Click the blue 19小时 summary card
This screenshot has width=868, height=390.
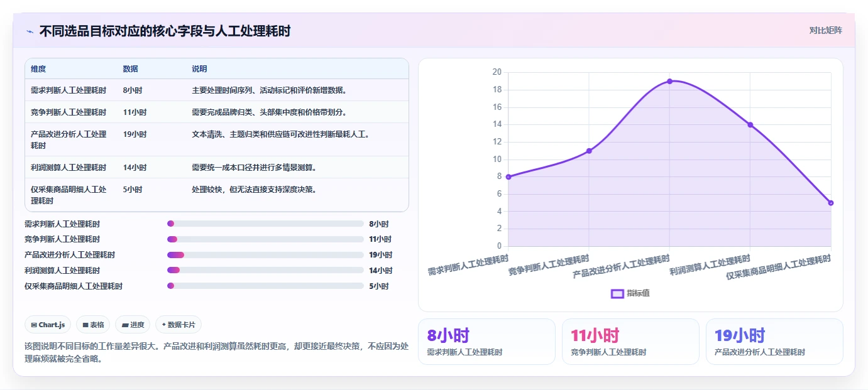pos(774,341)
